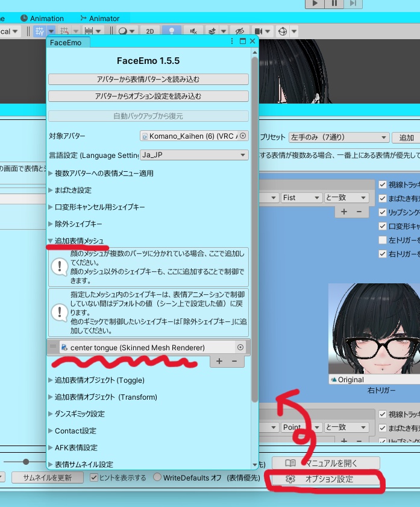Toggle scene effects icon
The height and width of the screenshot is (507, 420).
click(212, 31)
